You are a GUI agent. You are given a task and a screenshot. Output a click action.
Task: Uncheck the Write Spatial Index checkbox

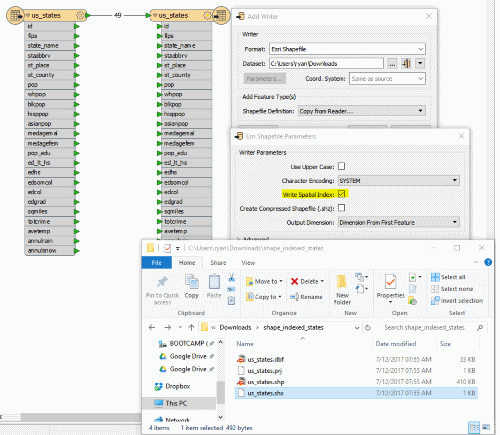pos(341,194)
